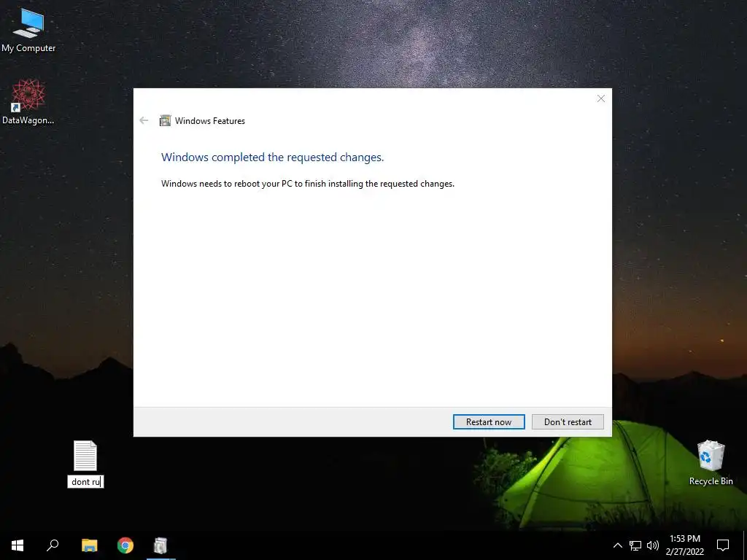Viewport: 747px width, 560px height.
Task: Go back with the dialog's back arrow
Action: pyautogui.click(x=144, y=120)
